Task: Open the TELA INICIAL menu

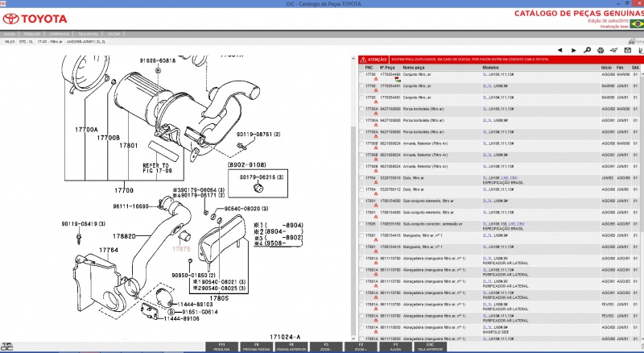Action: pyautogui.click(x=88, y=34)
